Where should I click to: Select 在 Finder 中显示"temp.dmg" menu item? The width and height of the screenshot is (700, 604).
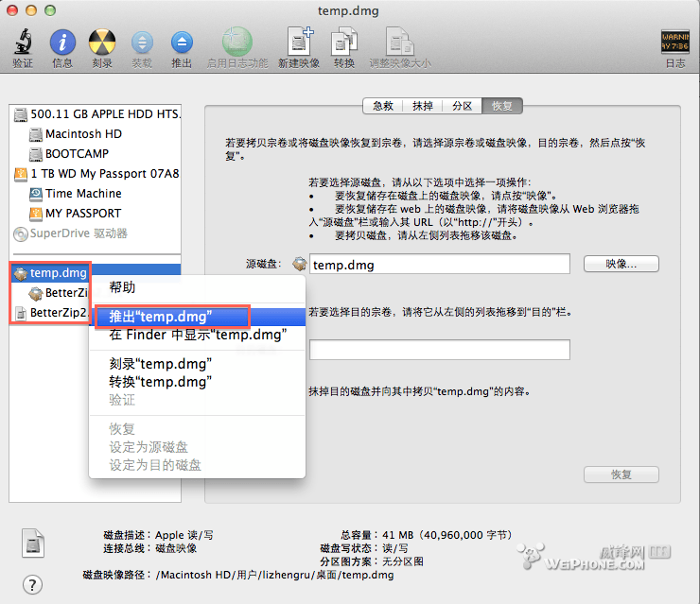197,335
